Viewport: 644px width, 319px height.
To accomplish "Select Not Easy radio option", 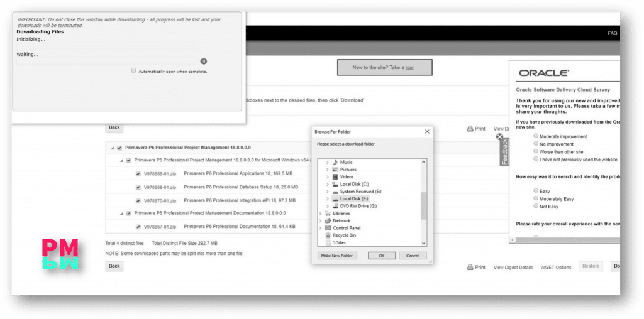I will pos(536,206).
